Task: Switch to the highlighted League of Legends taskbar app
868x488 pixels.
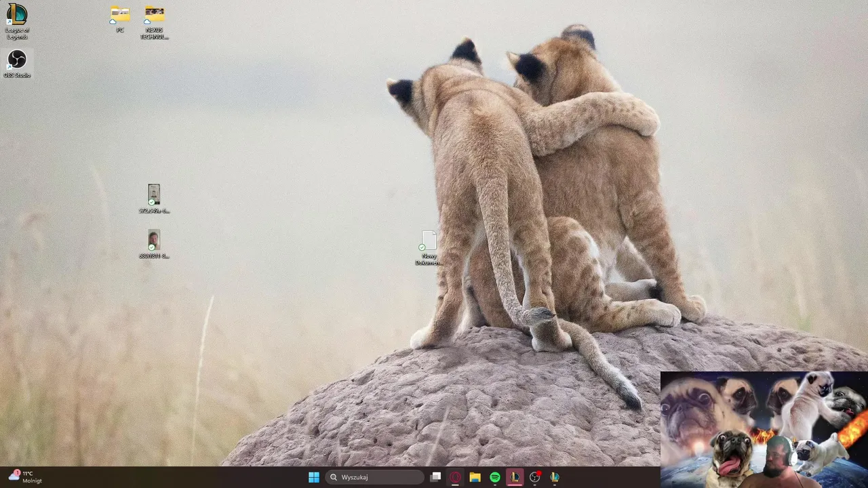Action: point(515,477)
